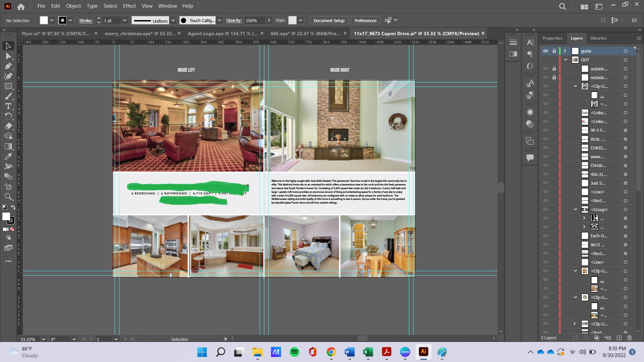Select the Direct Selection tool
Image resolution: width=644 pixels, height=362 pixels.
pyautogui.click(x=8, y=56)
